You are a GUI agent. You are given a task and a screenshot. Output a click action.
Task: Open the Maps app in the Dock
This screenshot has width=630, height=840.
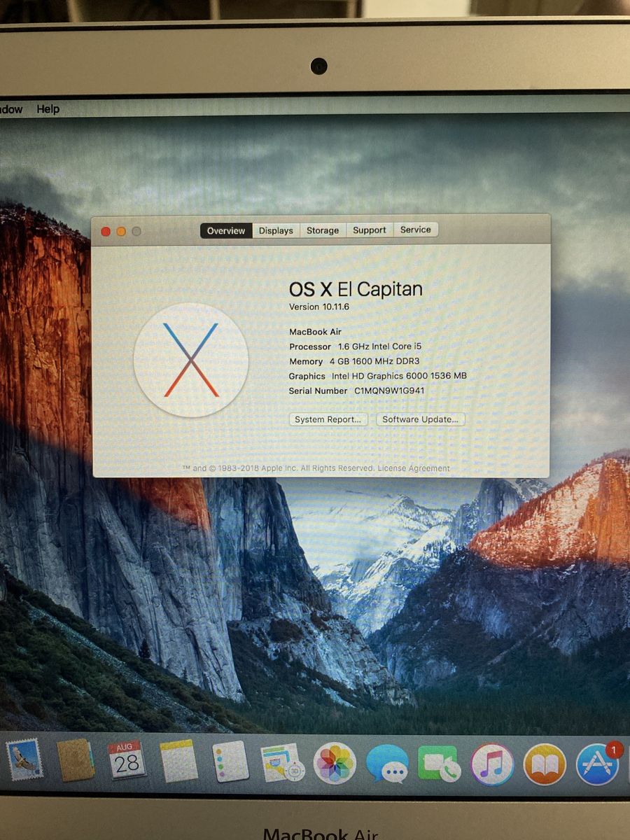[282, 762]
